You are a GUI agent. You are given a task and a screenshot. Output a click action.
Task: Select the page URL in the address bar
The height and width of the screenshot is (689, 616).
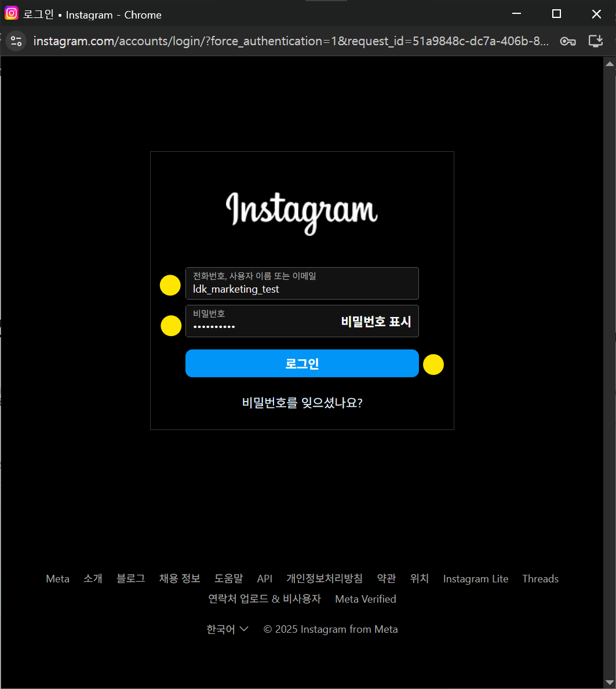coord(291,41)
